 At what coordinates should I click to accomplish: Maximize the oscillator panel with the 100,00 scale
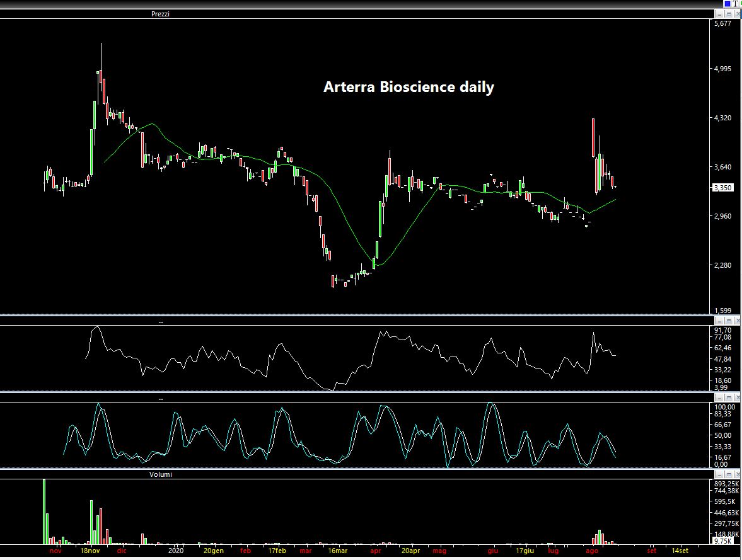[x=729, y=397]
